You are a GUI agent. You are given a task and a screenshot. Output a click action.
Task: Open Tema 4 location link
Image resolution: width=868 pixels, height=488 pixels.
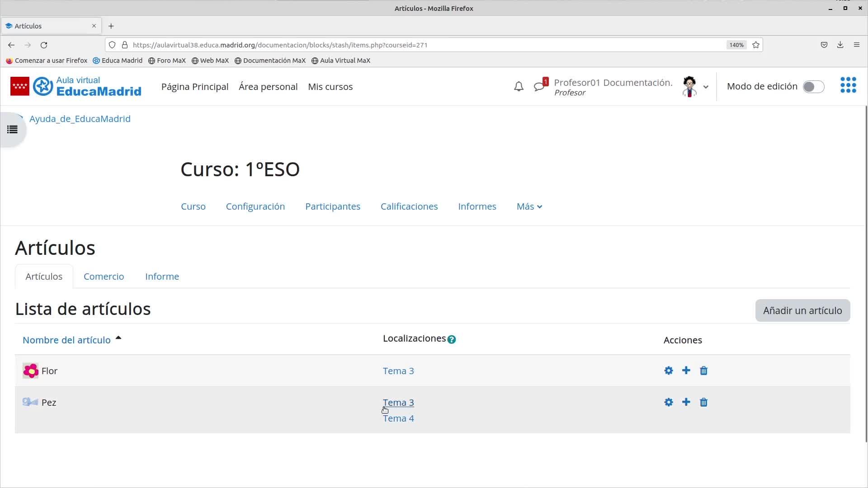coord(398,418)
